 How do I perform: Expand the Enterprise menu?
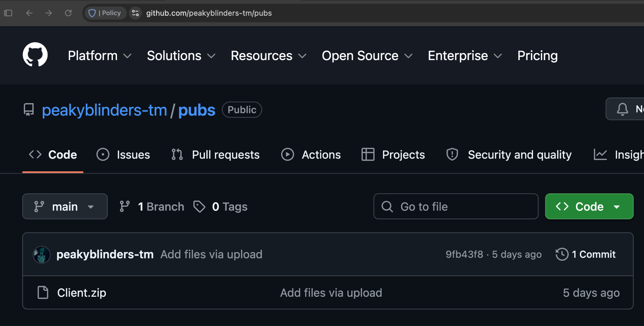coord(465,56)
